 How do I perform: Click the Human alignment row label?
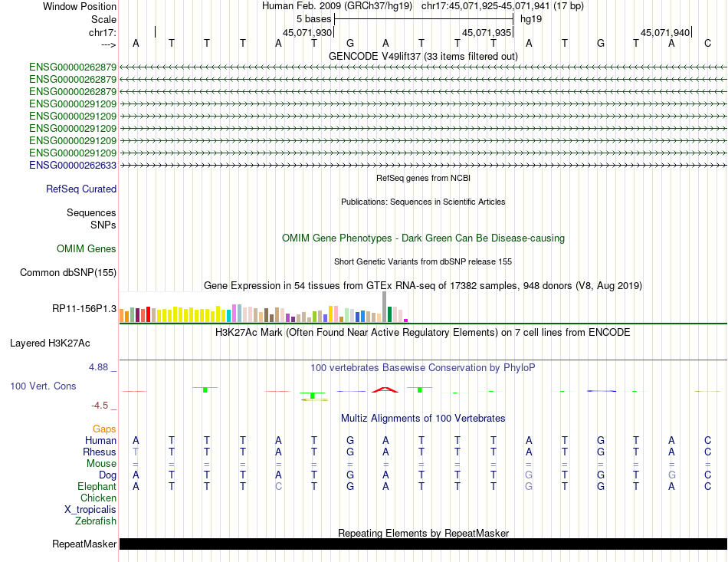[100, 440]
